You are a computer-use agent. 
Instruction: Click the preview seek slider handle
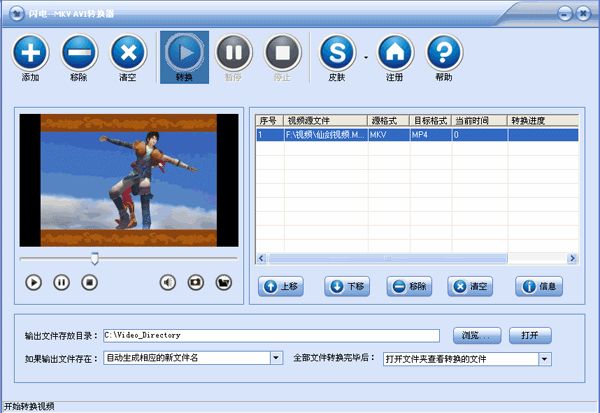[x=95, y=258]
